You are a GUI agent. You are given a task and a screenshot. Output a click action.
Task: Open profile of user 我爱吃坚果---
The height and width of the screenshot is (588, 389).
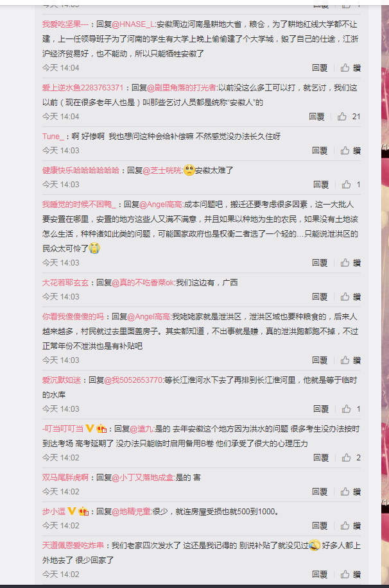[65, 24]
